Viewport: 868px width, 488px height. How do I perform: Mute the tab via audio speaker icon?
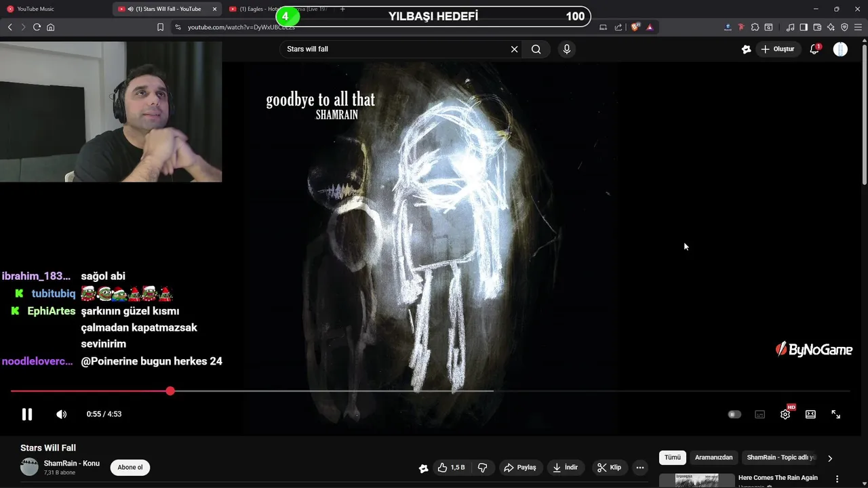click(x=130, y=9)
